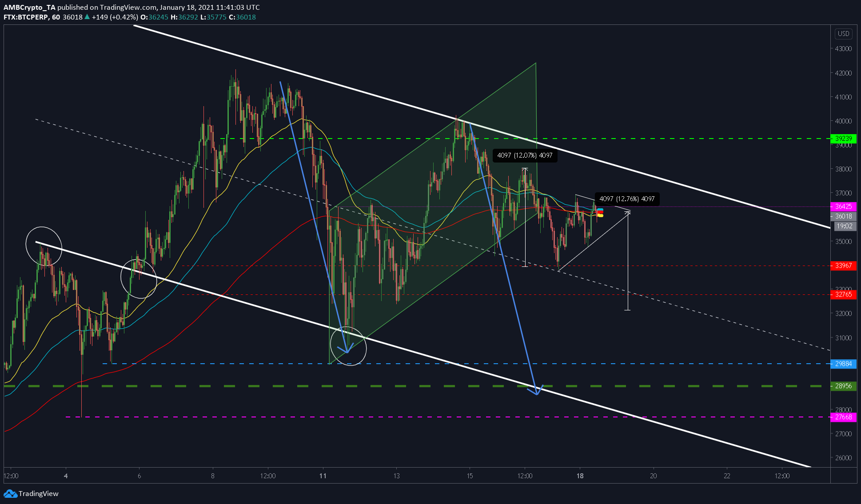Select the 39239 green price label
The image size is (861, 504).
pyautogui.click(x=843, y=139)
